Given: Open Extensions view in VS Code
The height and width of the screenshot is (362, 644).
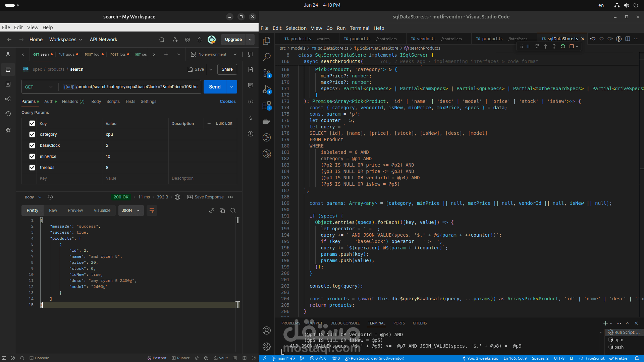Looking at the screenshot, I should (x=267, y=106).
